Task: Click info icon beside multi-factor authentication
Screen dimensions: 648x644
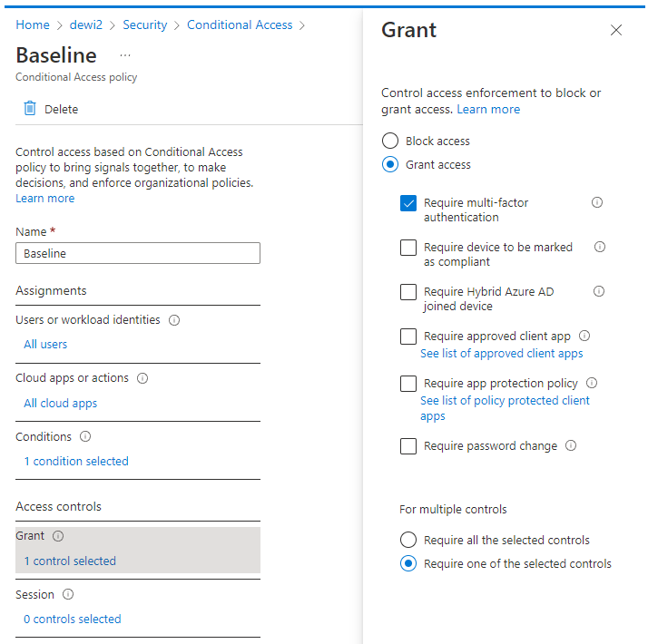Action: pos(597,203)
